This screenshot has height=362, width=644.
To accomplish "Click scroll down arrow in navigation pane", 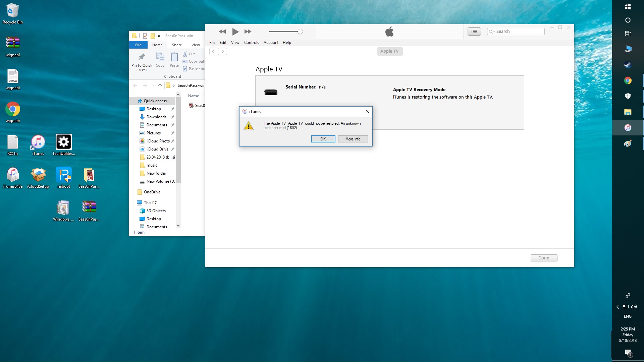I will 178,226.
